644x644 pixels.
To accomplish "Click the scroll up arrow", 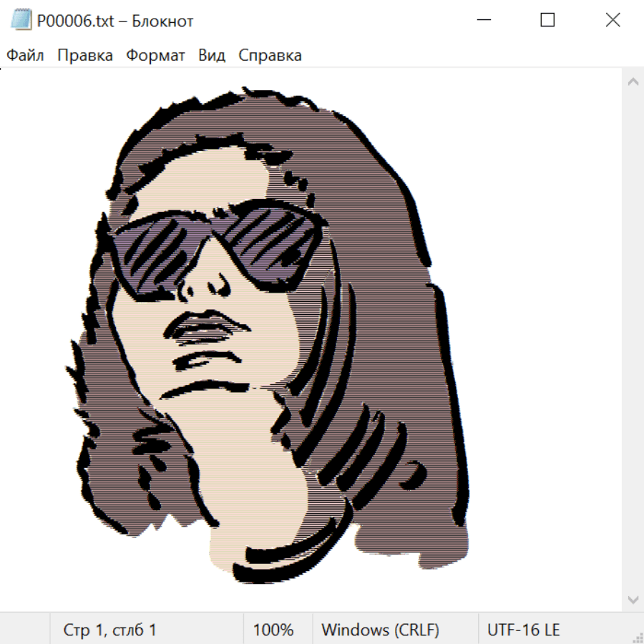I will [x=633, y=82].
